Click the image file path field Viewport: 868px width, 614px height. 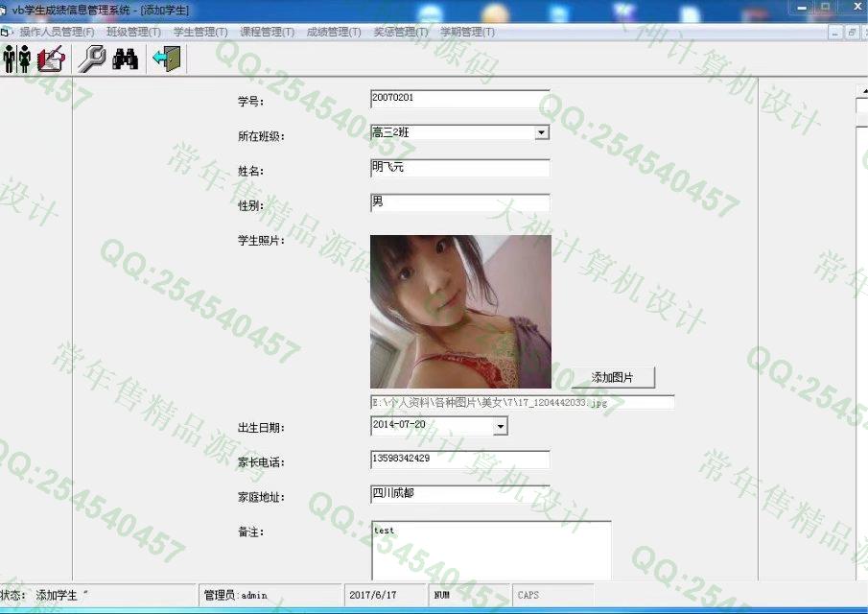tap(522, 403)
